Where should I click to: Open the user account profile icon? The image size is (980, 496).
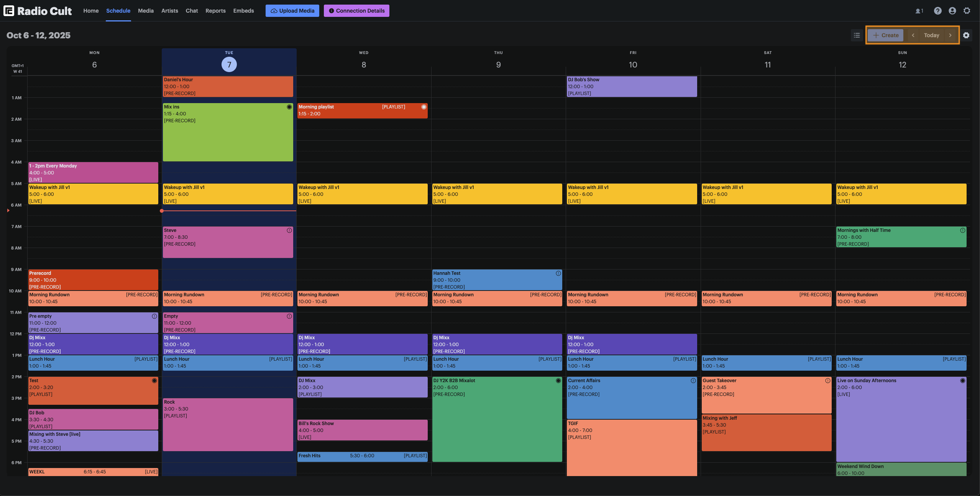click(x=952, y=11)
